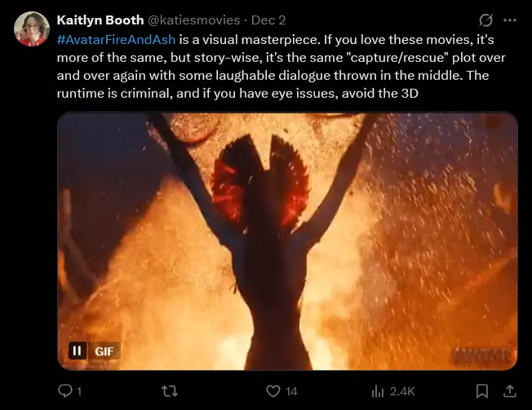
Task: Open the three-dot more options menu
Action: 510,20
